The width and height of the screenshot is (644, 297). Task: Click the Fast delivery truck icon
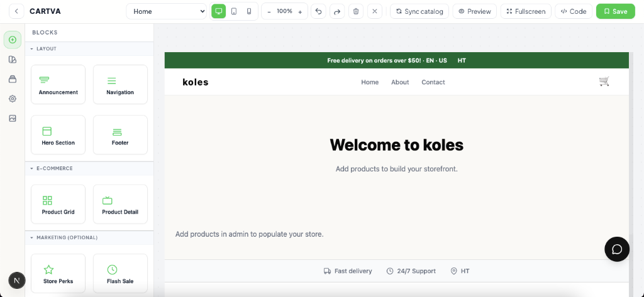(x=327, y=271)
